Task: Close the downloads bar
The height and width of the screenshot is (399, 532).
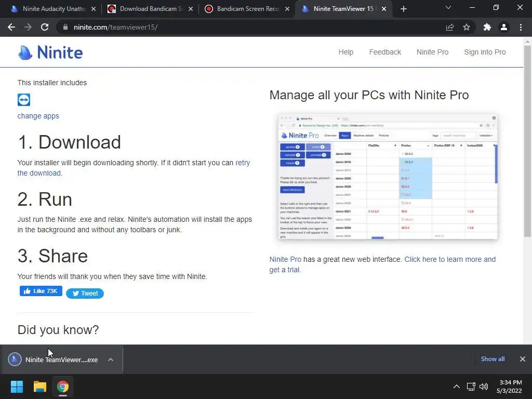Action: 523,359
